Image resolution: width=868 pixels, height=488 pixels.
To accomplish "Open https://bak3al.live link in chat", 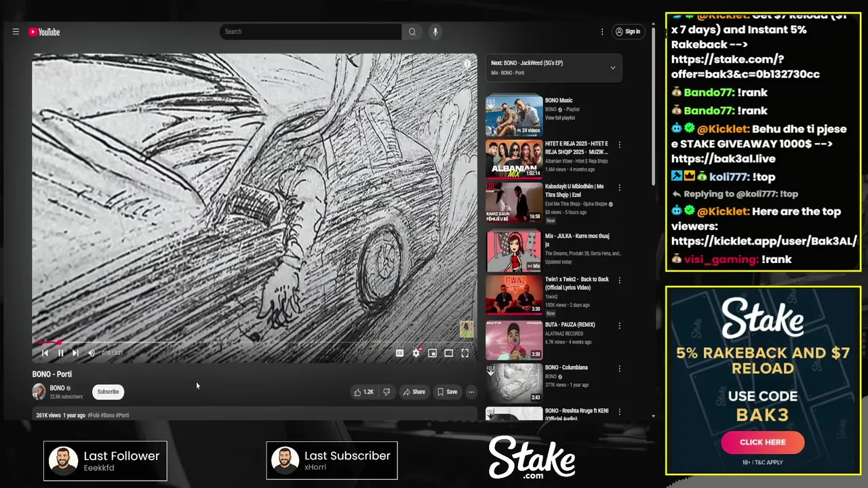I will (723, 159).
